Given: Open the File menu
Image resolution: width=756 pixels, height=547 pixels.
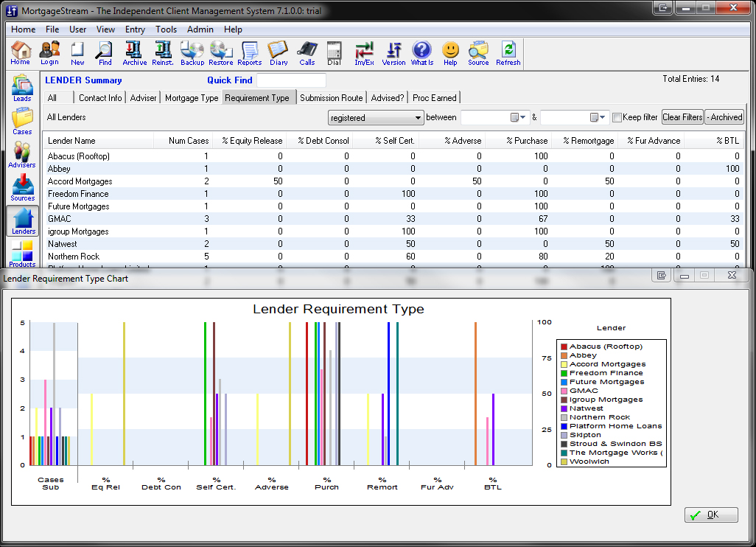Looking at the screenshot, I should [52, 29].
